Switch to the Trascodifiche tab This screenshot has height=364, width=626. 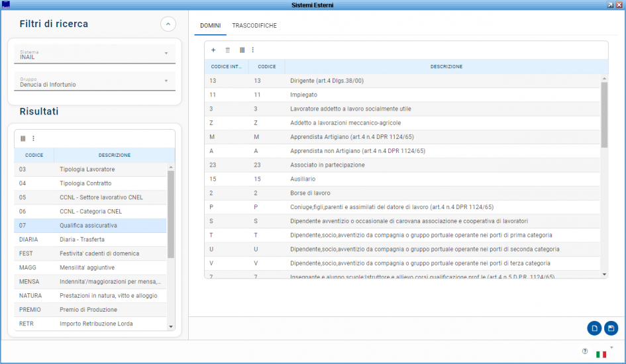(254, 25)
